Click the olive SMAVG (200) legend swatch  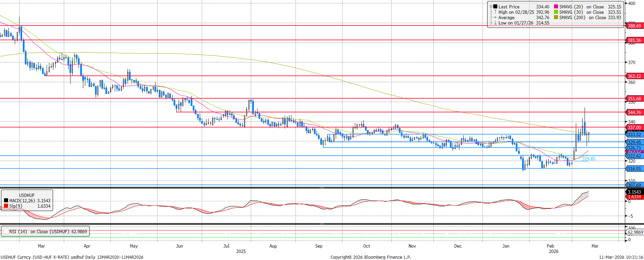tap(556, 17)
